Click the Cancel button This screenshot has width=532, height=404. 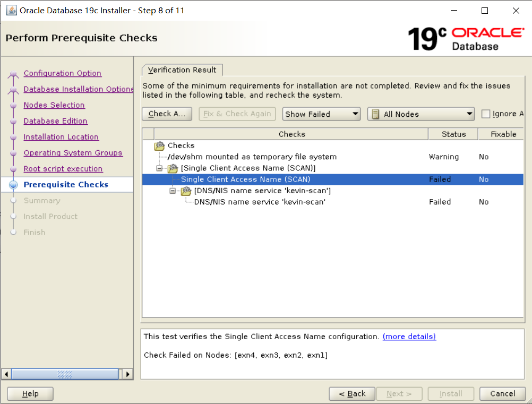(x=502, y=394)
